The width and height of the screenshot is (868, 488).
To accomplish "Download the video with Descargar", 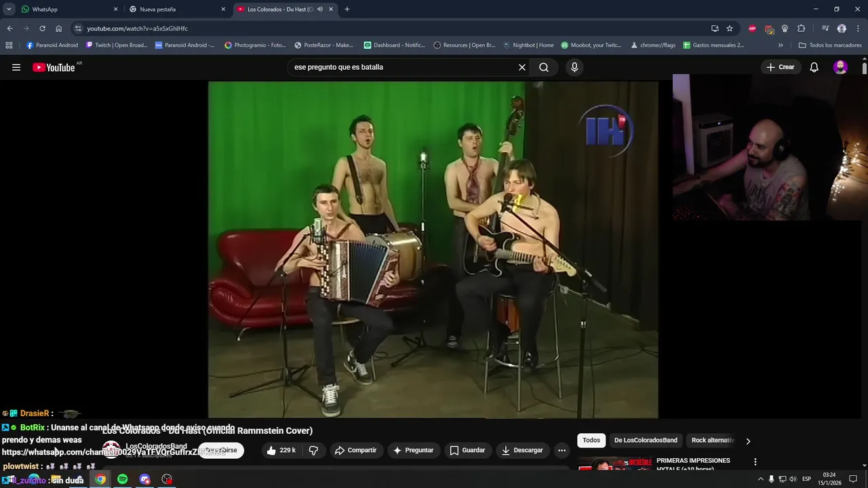I will tap(522, 450).
